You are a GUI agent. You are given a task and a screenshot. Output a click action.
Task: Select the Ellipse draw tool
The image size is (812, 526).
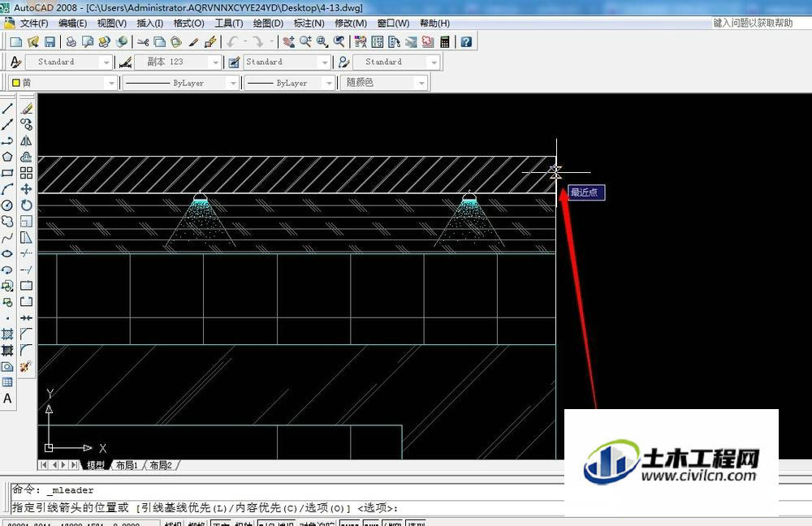(x=7, y=254)
